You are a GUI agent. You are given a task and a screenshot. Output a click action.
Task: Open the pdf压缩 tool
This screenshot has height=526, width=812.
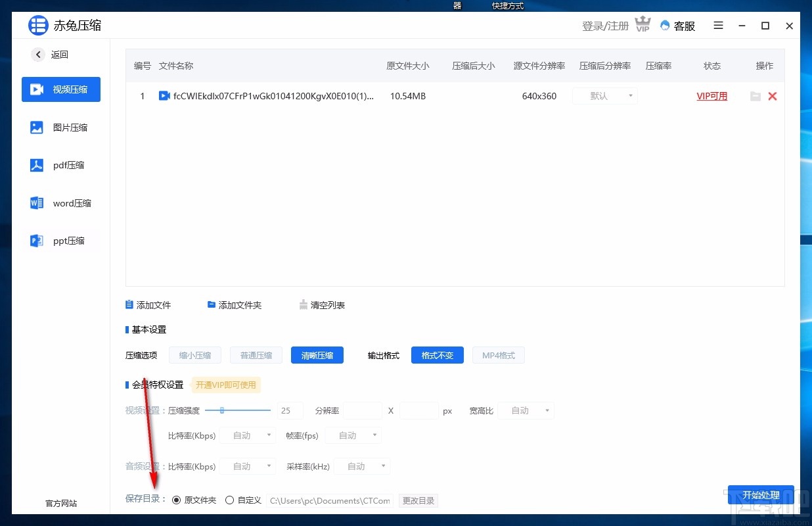click(x=60, y=165)
